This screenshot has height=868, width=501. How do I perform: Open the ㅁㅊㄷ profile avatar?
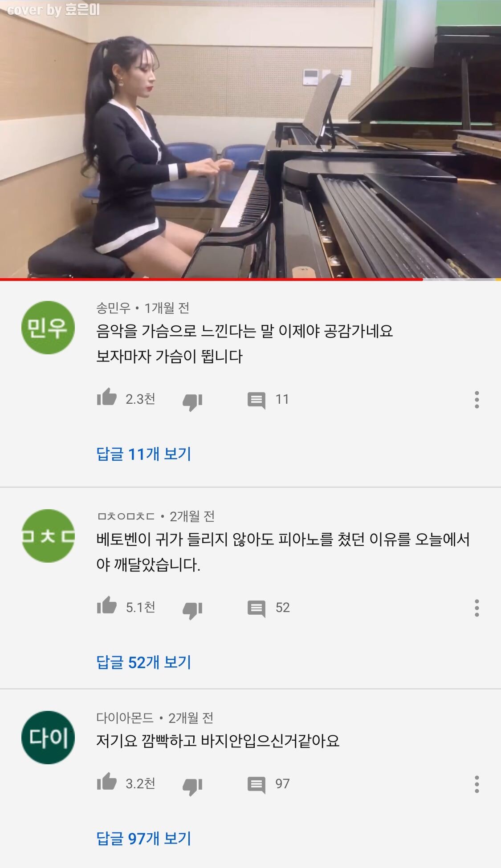pos(48,536)
